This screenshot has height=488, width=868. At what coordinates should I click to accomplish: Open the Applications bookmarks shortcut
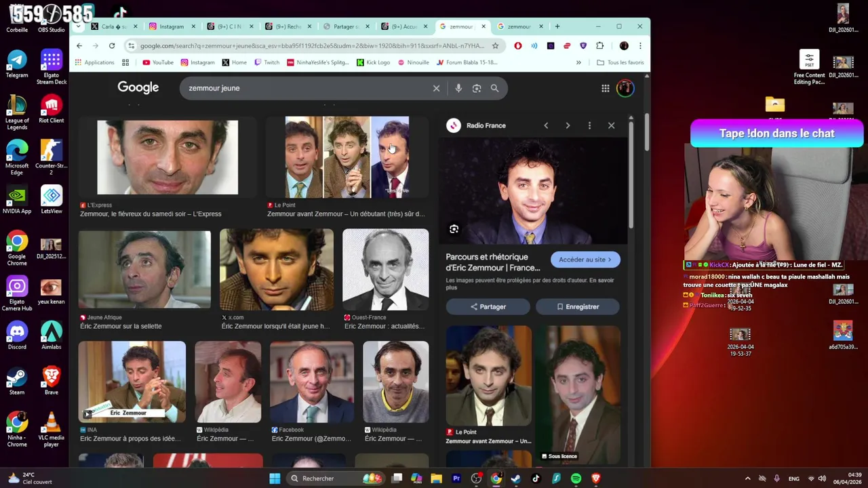[x=94, y=62]
